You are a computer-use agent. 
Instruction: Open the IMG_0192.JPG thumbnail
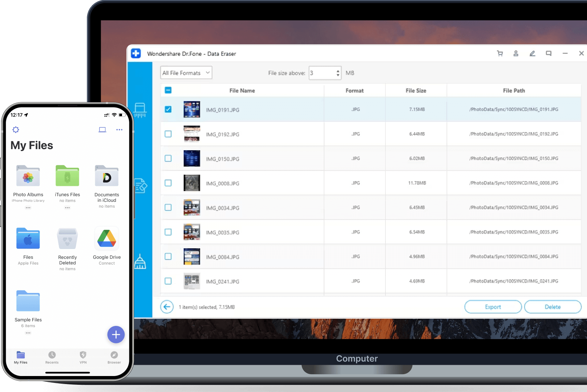point(192,134)
